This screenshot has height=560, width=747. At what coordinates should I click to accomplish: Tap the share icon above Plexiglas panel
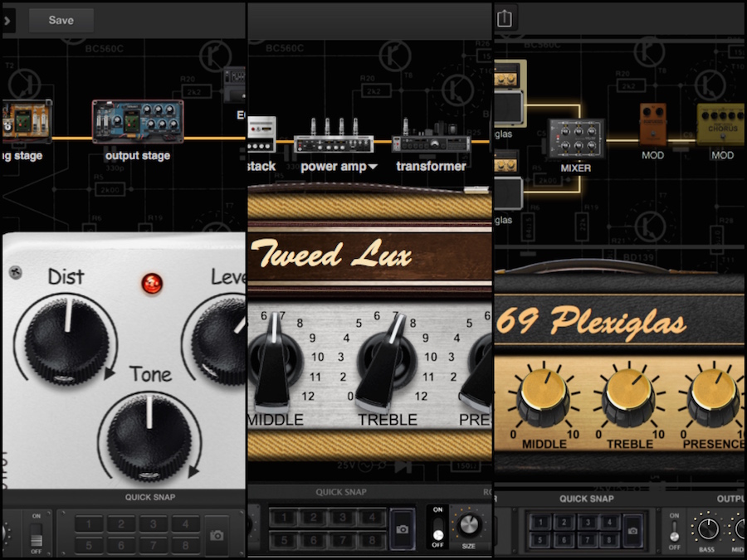tap(504, 18)
